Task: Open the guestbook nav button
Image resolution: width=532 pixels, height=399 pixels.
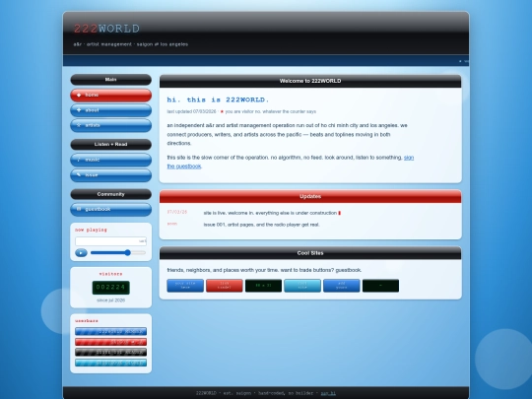Action: pyautogui.click(x=111, y=209)
